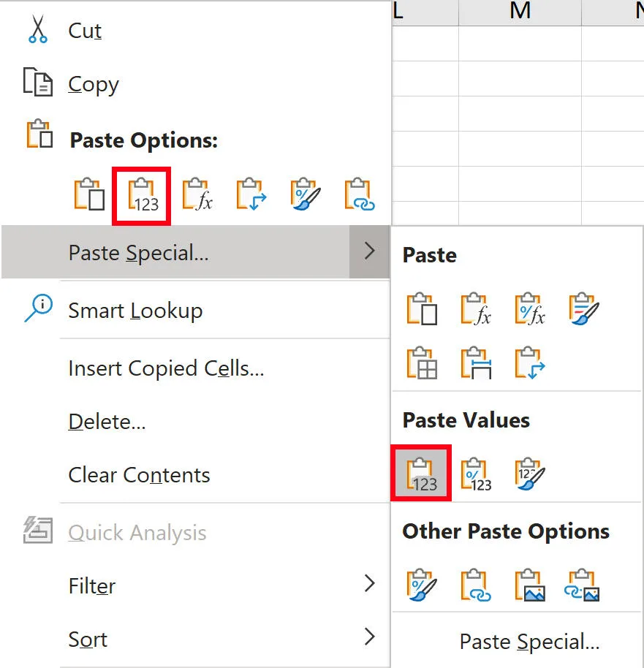Click the Paste Link icon in the Paste Options row
644x668 pixels.
pos(360,194)
